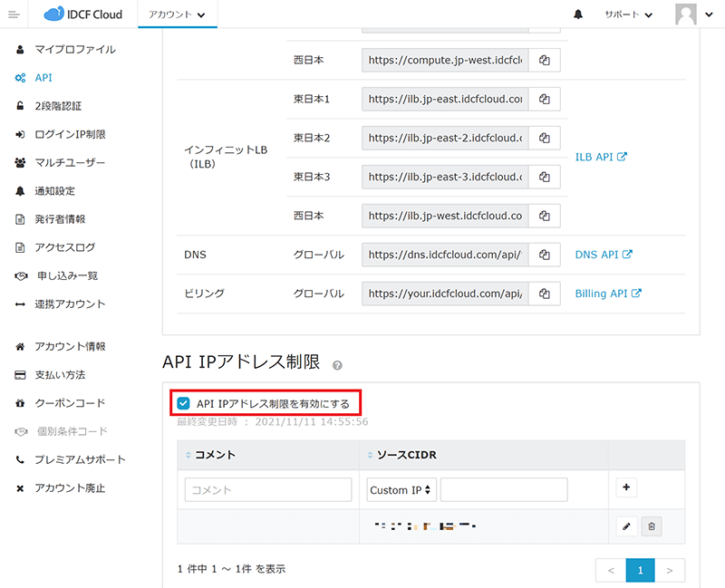
Task: Copy the DNS API endpoint URL
Action: click(545, 255)
